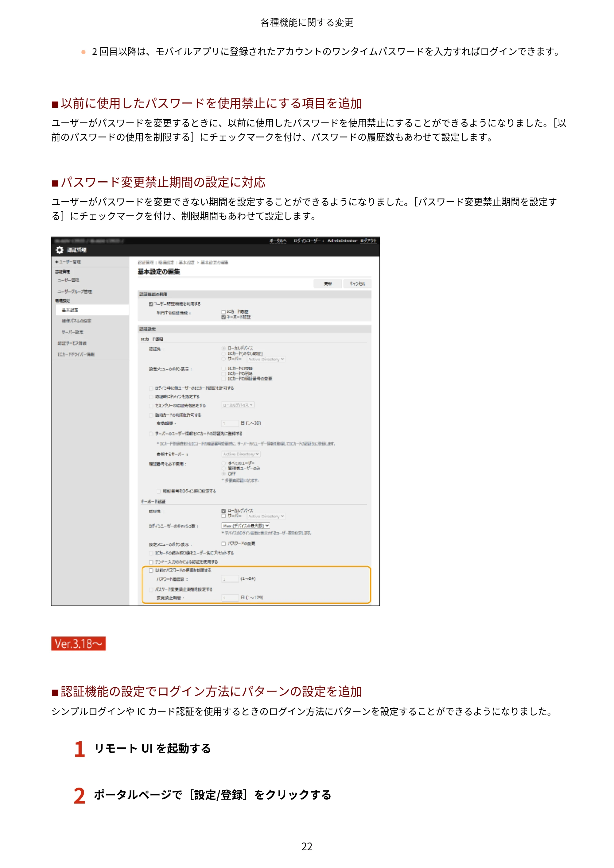614x868 pixels.
Task: Click the 変更禁止期間 input field
Action: click(230, 598)
